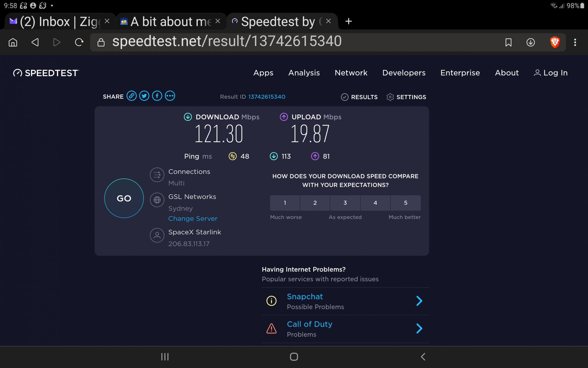Share the result on Twitter
The height and width of the screenshot is (368, 588).
point(144,96)
